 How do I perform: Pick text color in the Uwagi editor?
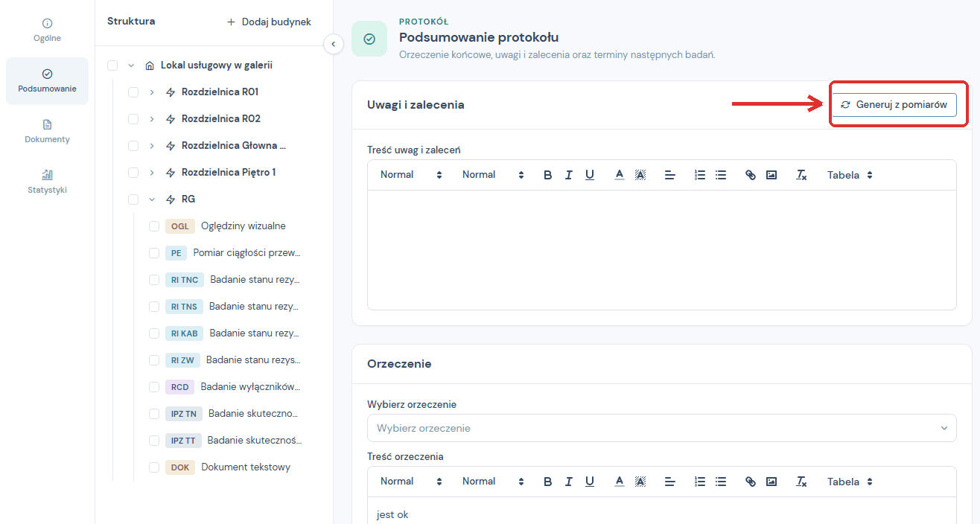pyautogui.click(x=620, y=175)
